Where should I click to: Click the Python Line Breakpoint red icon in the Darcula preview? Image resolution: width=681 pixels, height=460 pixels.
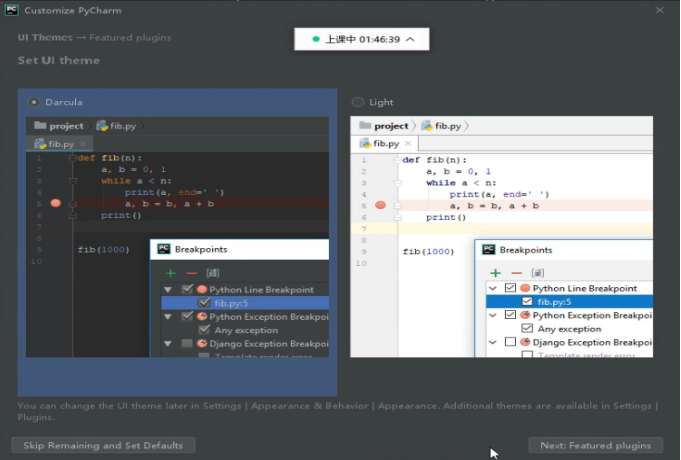click(x=202, y=289)
